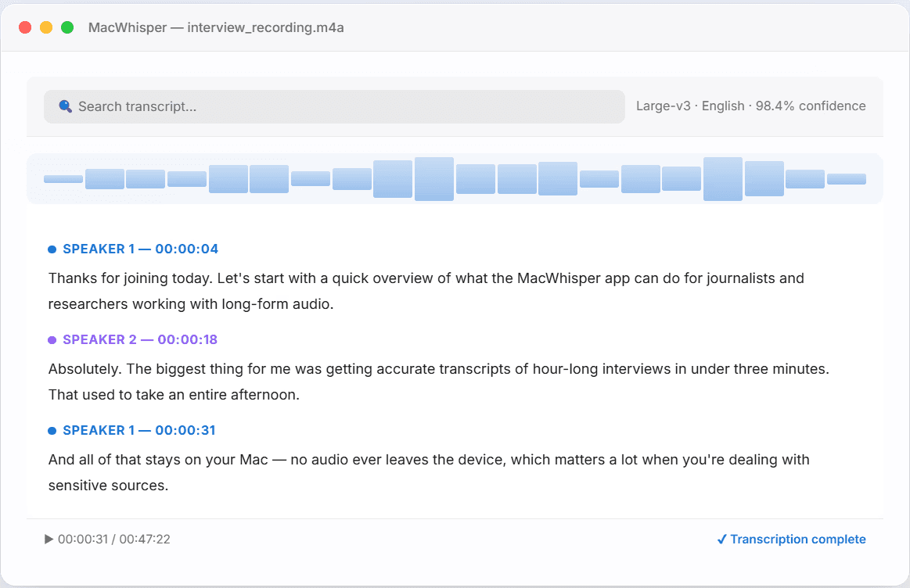The image size is (910, 588).
Task: Select the SPEAKER 1 — 00:00:31 label
Action: tap(139, 430)
